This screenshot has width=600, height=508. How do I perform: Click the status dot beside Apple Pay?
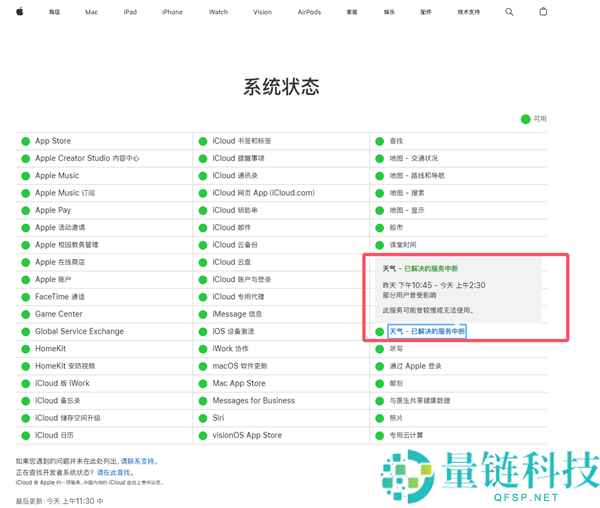pos(26,211)
